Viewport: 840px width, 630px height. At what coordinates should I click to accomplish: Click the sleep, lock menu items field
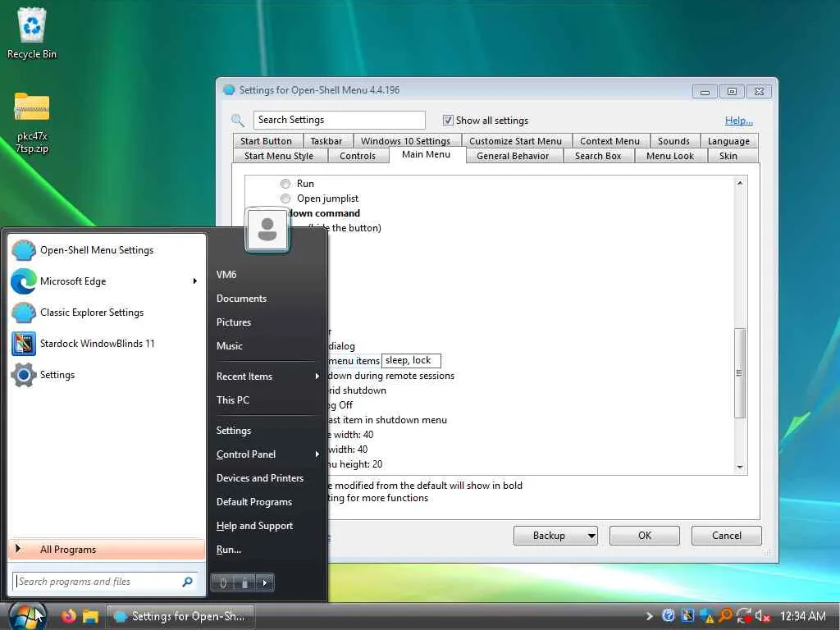pos(411,361)
